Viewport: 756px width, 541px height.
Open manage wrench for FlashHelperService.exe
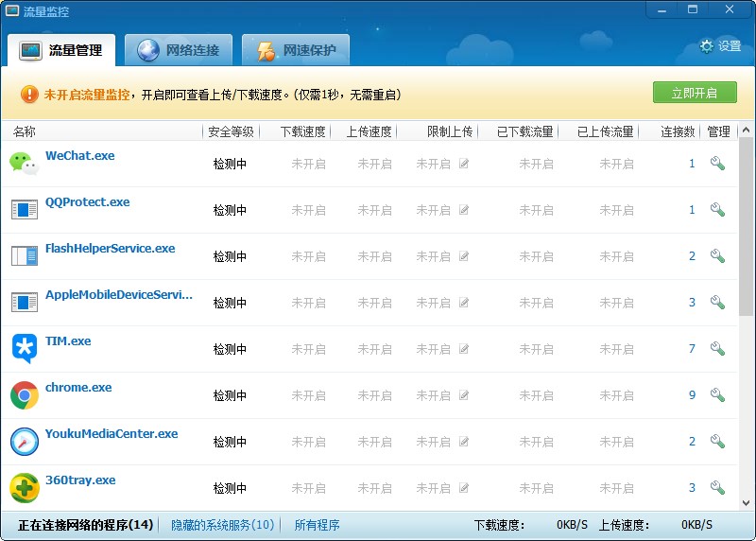pos(717,256)
